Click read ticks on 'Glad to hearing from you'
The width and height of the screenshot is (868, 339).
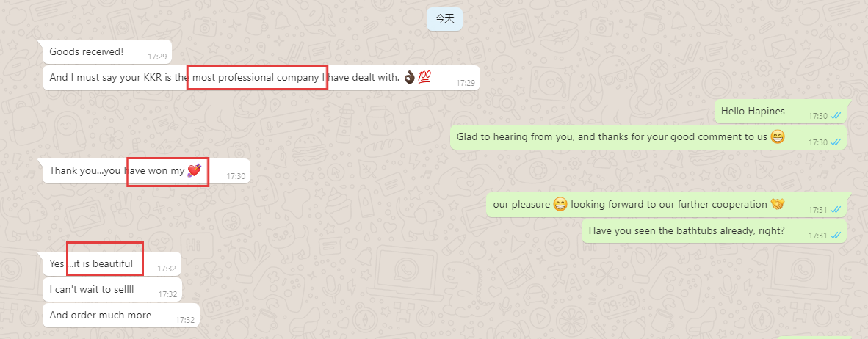[836, 142]
